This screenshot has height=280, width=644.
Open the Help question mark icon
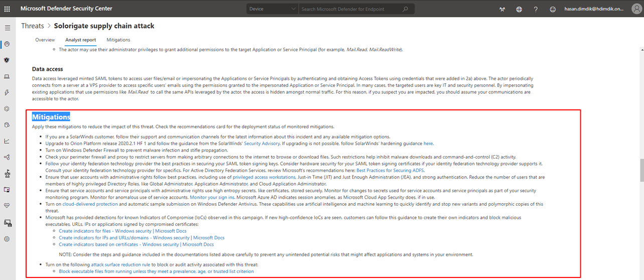point(536,9)
